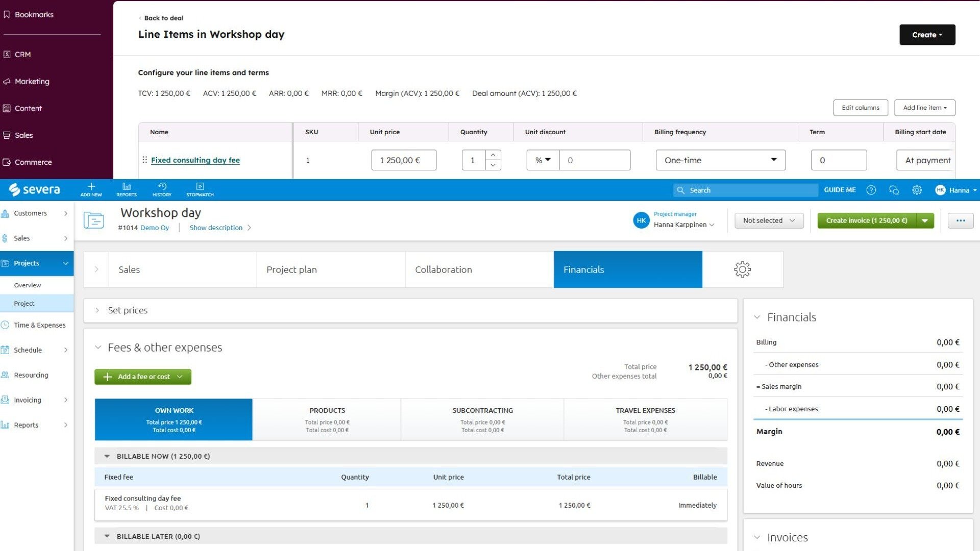The height and width of the screenshot is (551, 980).
Task: Click the Add New plus icon
Action: [x=91, y=187]
